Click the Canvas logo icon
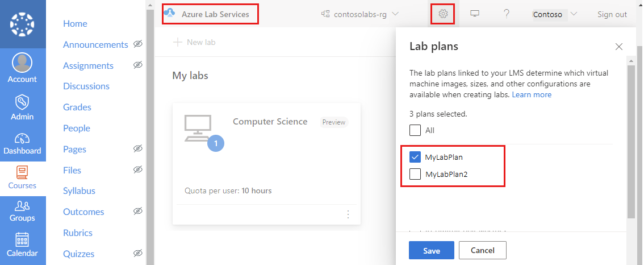The width and height of the screenshot is (644, 265). point(23,24)
